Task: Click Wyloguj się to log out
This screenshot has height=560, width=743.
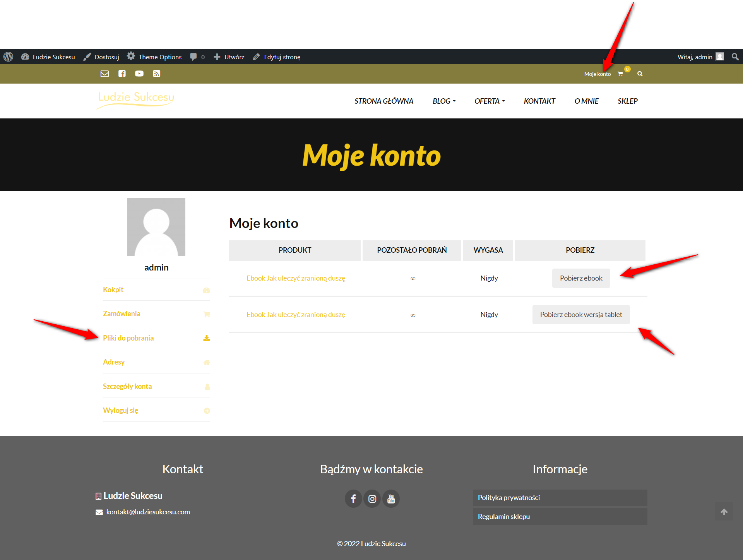Action: [120, 411]
